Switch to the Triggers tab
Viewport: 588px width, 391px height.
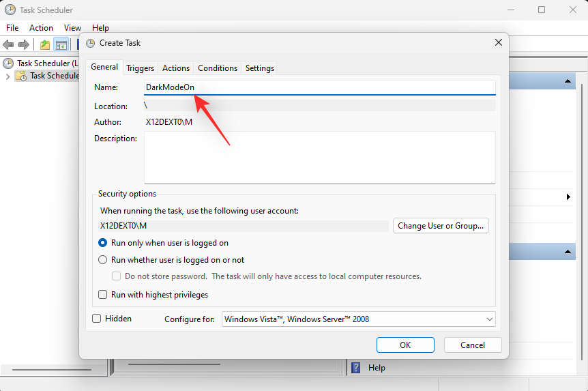(141, 68)
